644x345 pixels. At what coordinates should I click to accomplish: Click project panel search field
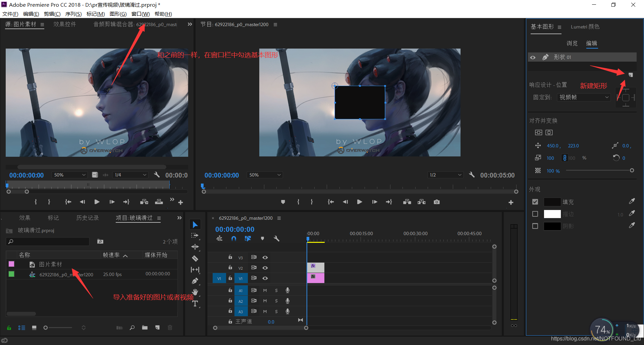(48, 241)
